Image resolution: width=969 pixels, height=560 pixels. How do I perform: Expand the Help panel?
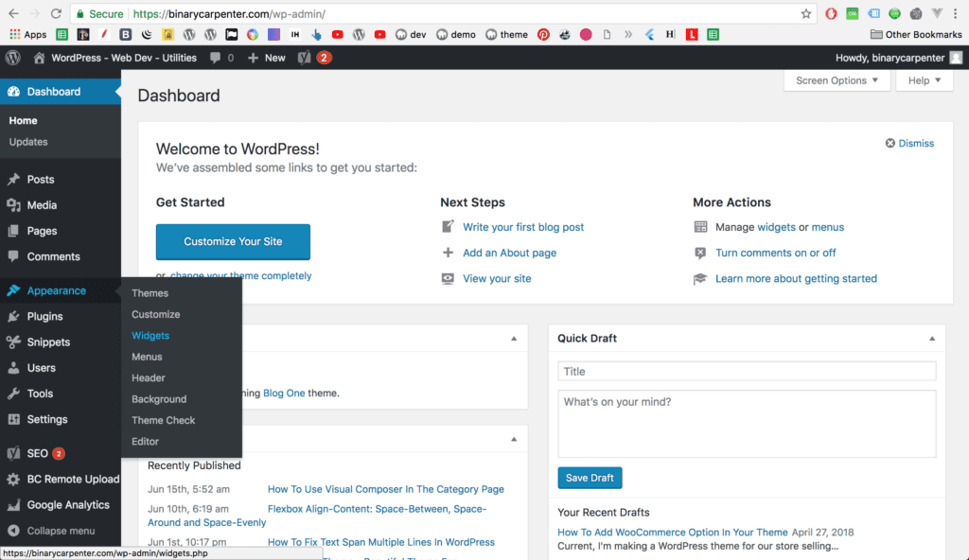point(925,80)
